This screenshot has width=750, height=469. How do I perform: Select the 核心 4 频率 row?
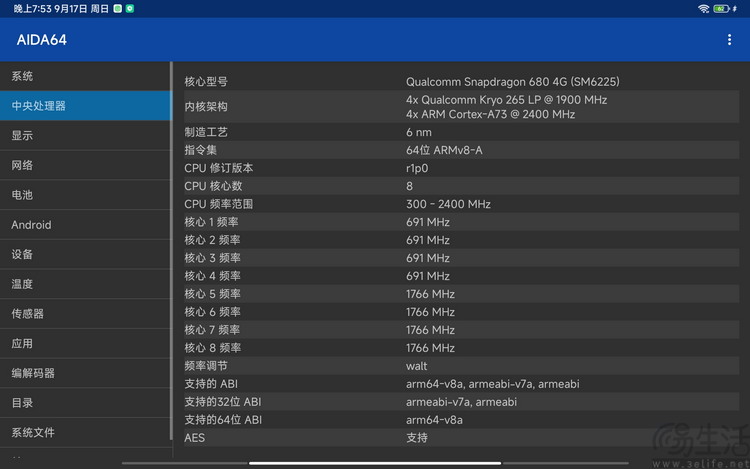click(x=461, y=276)
